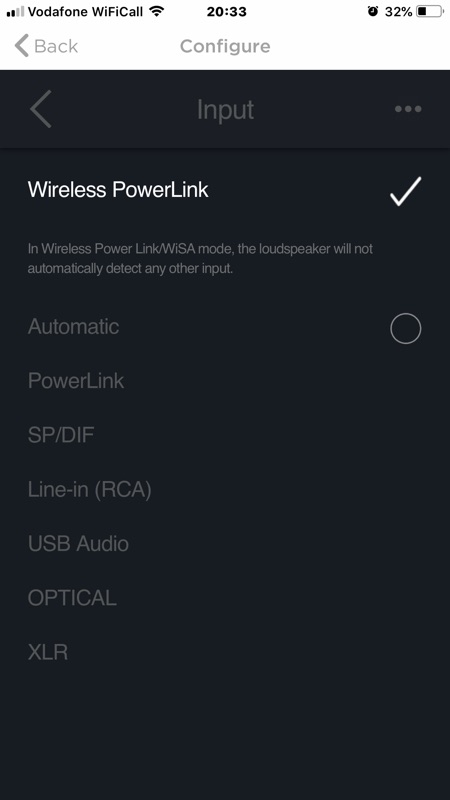Choose SP/DIF as input

click(224, 435)
